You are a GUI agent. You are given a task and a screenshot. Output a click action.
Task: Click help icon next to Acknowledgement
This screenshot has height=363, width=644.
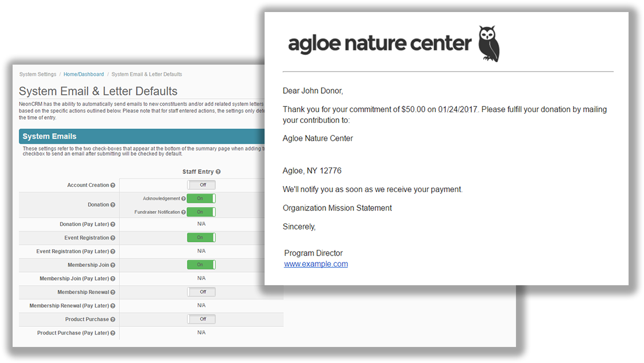click(x=183, y=198)
